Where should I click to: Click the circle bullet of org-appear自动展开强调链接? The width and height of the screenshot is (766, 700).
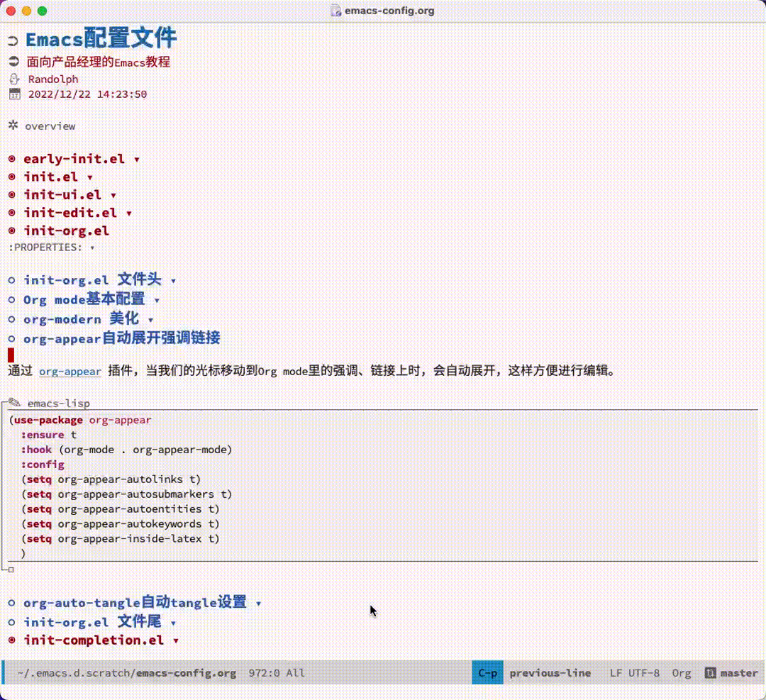pos(12,338)
